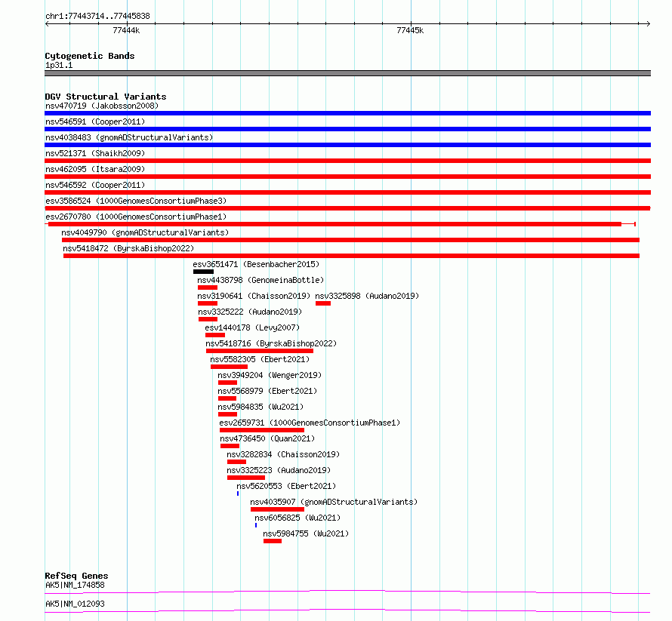Viewport: 672px width, 621px height.
Task: Click the DGV Structural Variants track title
Action: (x=106, y=97)
